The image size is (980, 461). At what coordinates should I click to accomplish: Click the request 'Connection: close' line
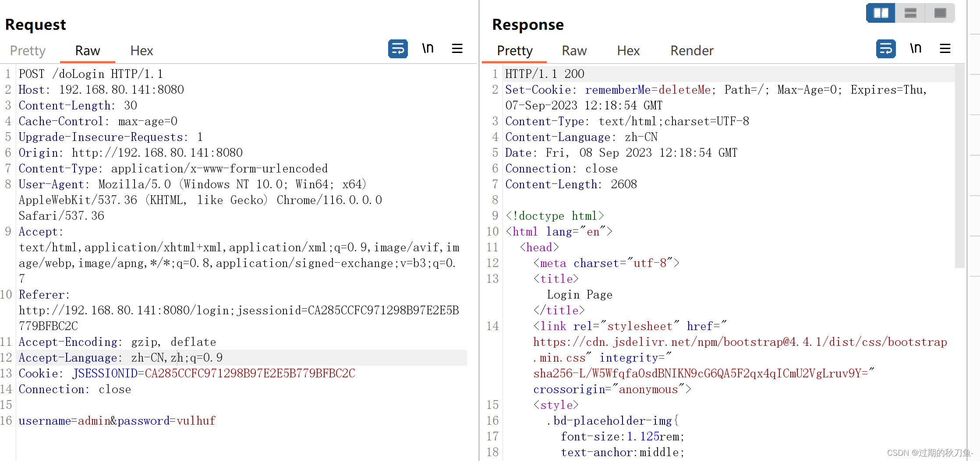(x=75, y=389)
